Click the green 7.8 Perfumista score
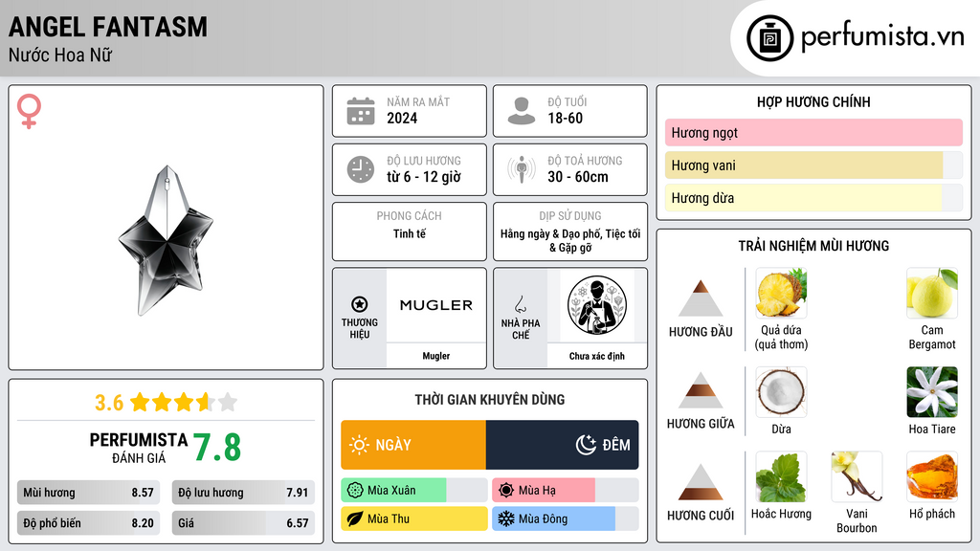The image size is (980, 551). [217, 448]
